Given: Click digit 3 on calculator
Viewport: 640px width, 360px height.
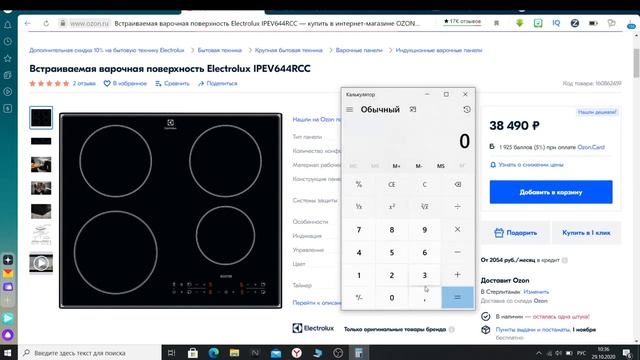Looking at the screenshot, I should click(424, 275).
